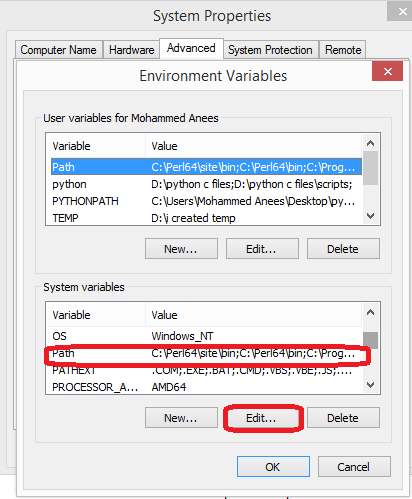This screenshot has height=499, width=412.
Task: Click Edit under System variables
Action: [262, 418]
